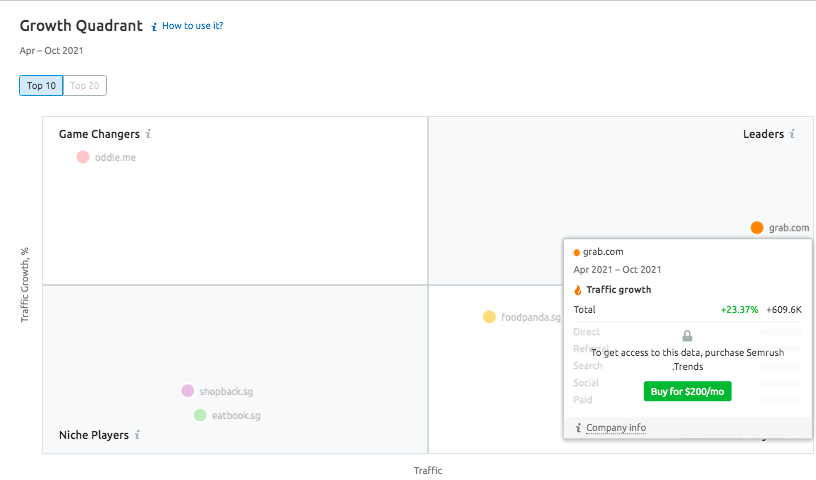Click the 'Apr 2021 – Oct 2021' tooltip date
This screenshot has height=480, width=816.
click(617, 270)
